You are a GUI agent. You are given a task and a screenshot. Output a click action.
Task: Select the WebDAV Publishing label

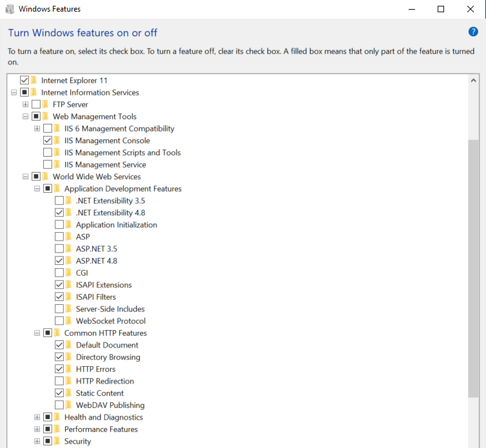(x=110, y=405)
